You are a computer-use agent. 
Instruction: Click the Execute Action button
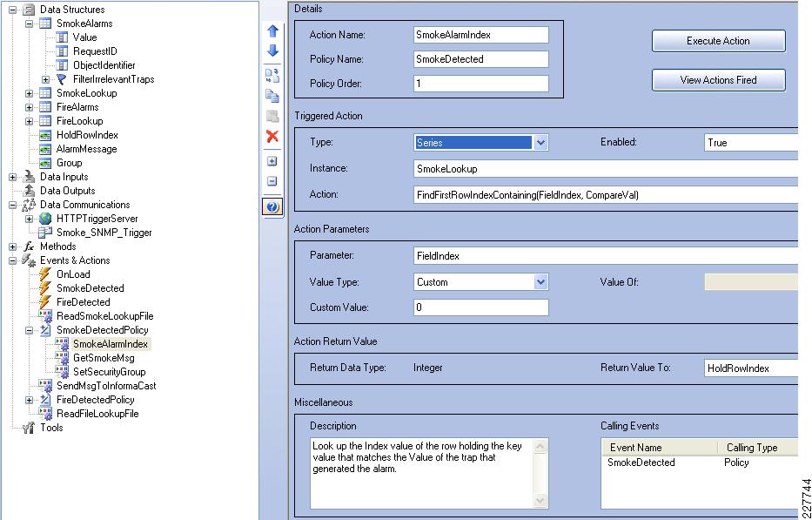[718, 41]
